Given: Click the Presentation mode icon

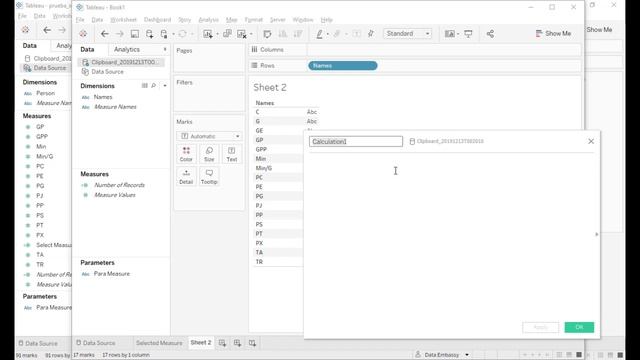Looking at the screenshot, I should click(468, 34).
